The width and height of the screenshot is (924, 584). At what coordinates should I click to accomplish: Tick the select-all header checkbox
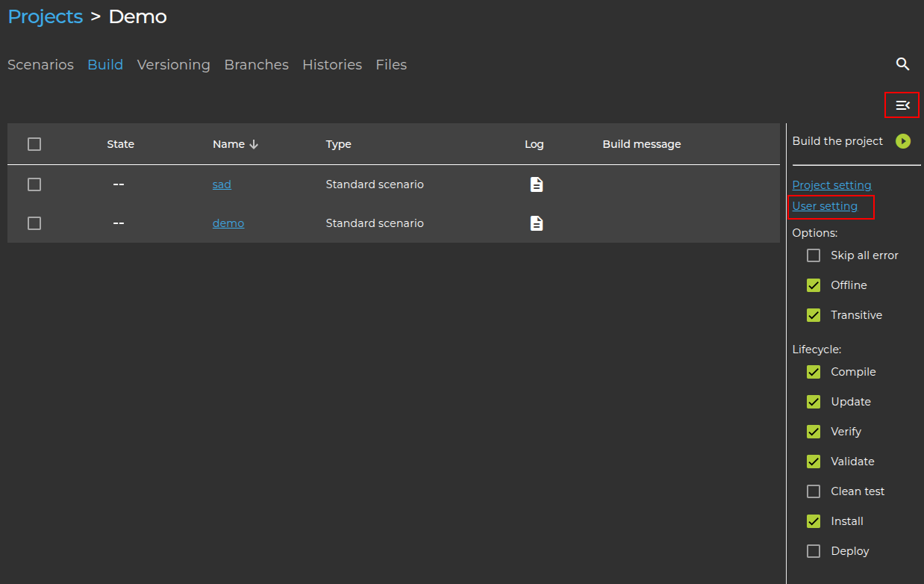point(34,144)
